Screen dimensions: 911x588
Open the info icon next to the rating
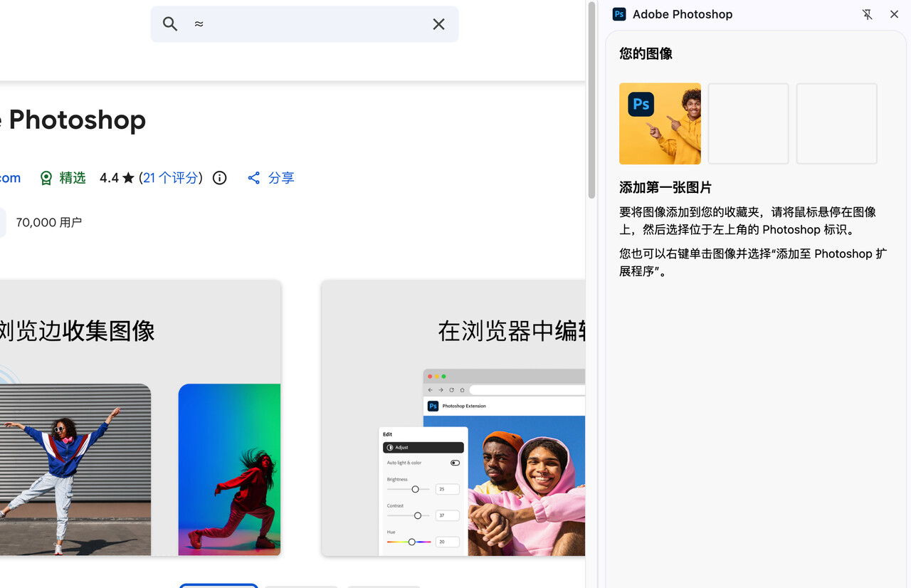click(x=218, y=177)
